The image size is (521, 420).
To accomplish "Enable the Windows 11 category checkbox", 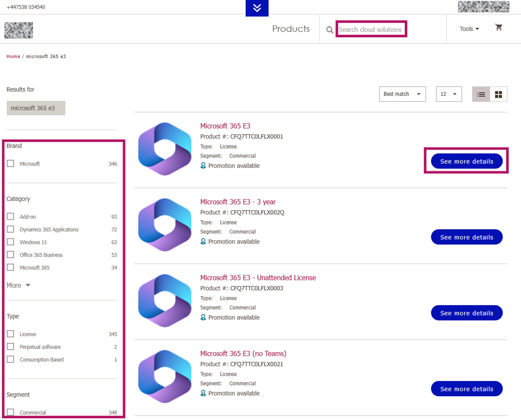I will (x=10, y=242).
